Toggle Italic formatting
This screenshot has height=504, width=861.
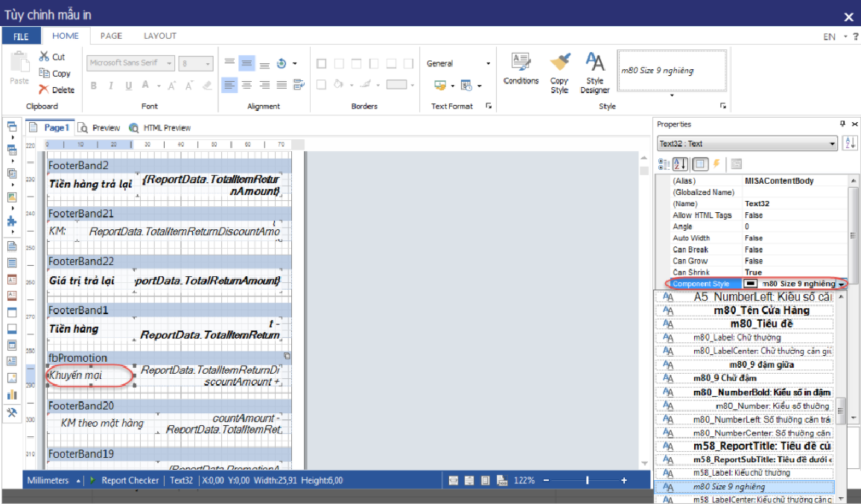tap(111, 85)
